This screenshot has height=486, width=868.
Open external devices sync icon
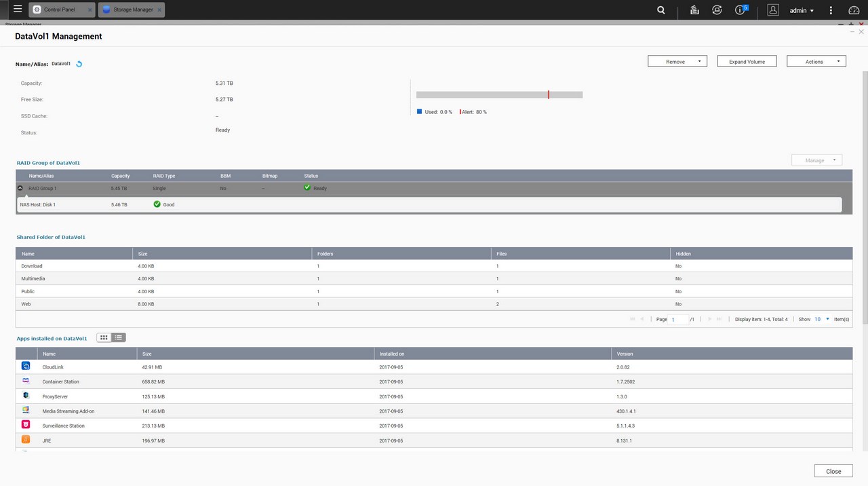(717, 10)
